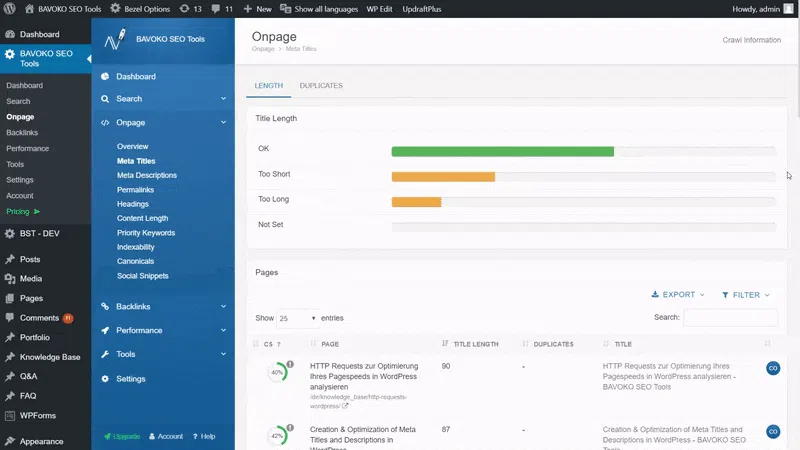
Task: Click the green Pricing link
Action: click(x=22, y=212)
